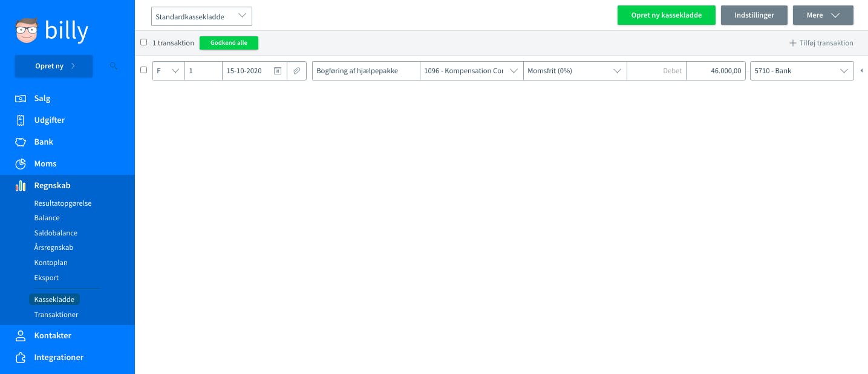Select Kassekladde in the sidebar
The width and height of the screenshot is (868, 374).
click(x=54, y=300)
